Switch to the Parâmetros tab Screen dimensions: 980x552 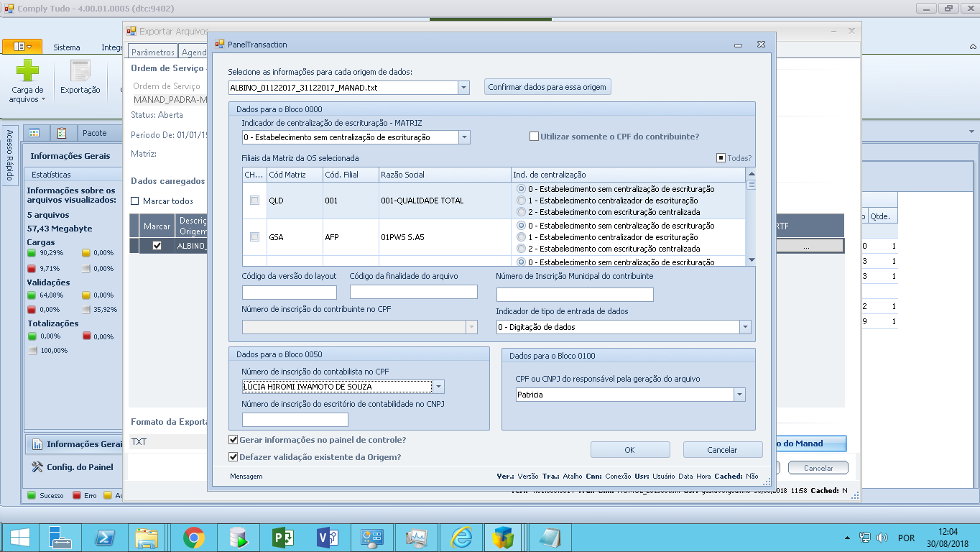(152, 52)
